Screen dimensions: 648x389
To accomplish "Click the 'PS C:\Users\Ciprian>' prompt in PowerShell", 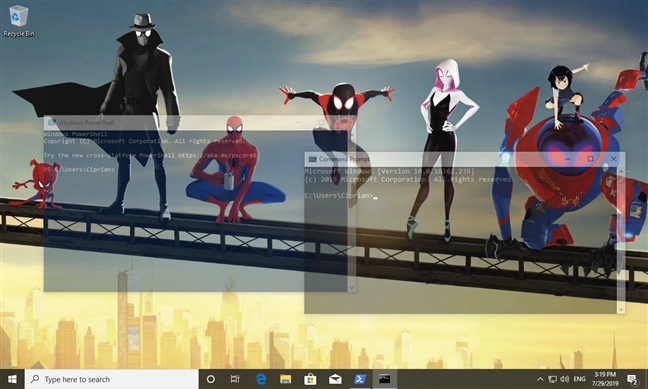I will click(x=79, y=169).
